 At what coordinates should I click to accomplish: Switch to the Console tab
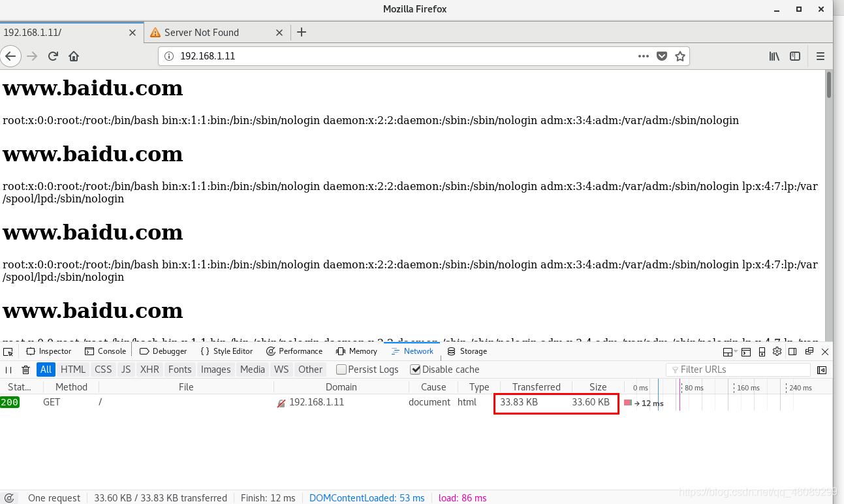tap(105, 351)
